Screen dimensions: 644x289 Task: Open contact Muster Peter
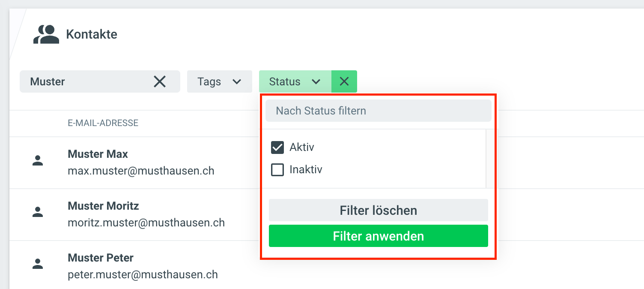coord(101,258)
